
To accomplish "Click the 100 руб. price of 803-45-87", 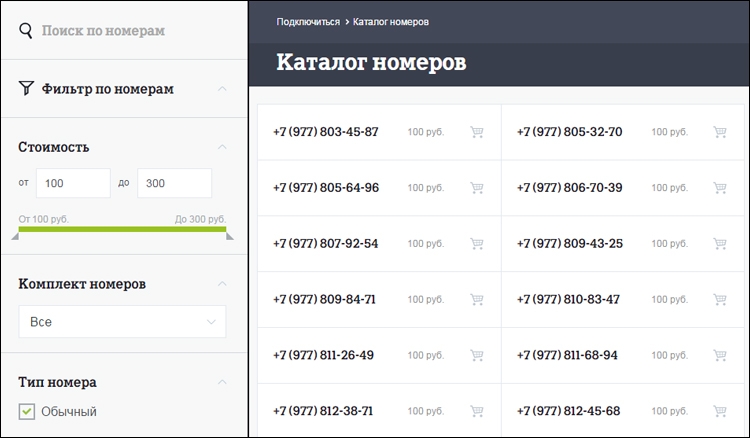I will tap(426, 132).
